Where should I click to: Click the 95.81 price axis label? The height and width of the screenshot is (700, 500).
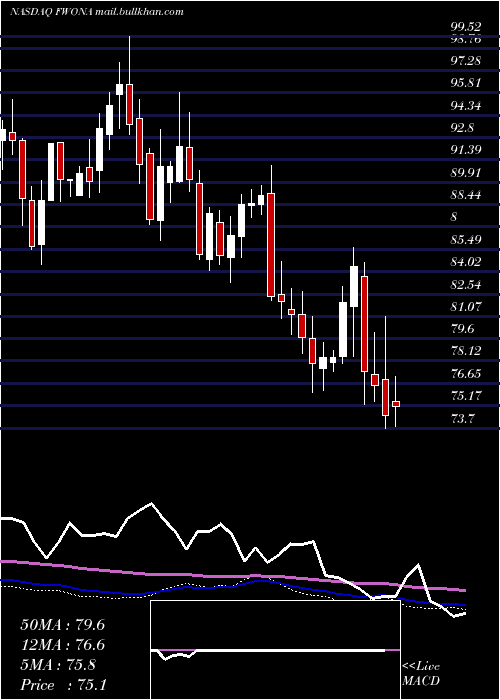pyautogui.click(x=466, y=83)
